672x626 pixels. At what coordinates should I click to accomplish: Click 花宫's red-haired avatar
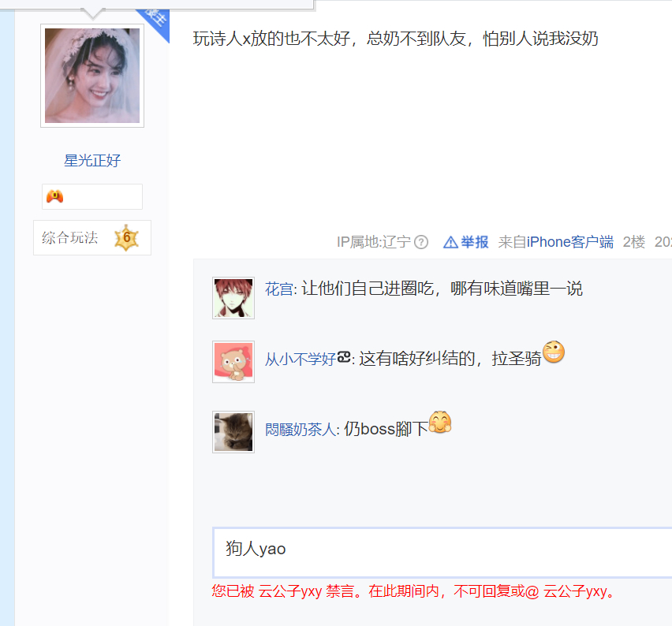click(233, 298)
